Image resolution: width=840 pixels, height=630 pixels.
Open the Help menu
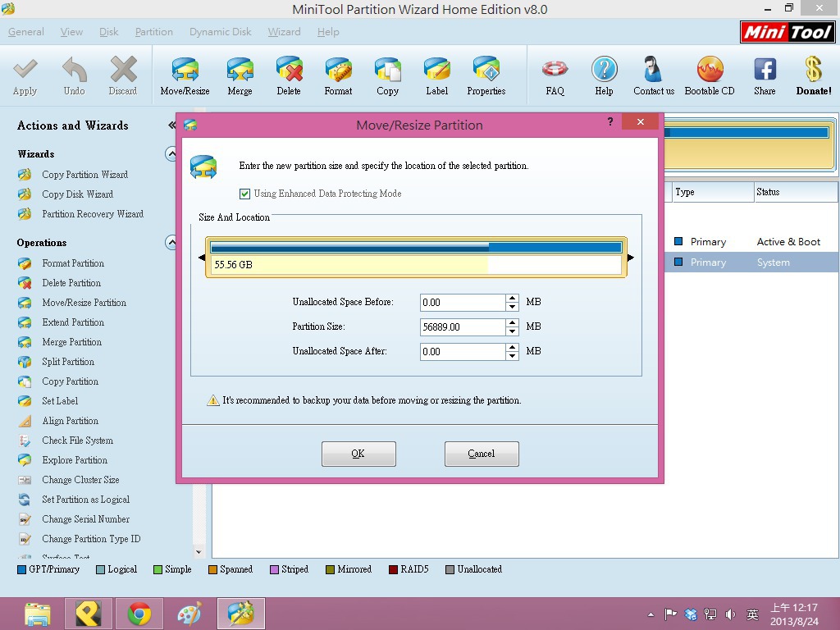(x=328, y=32)
